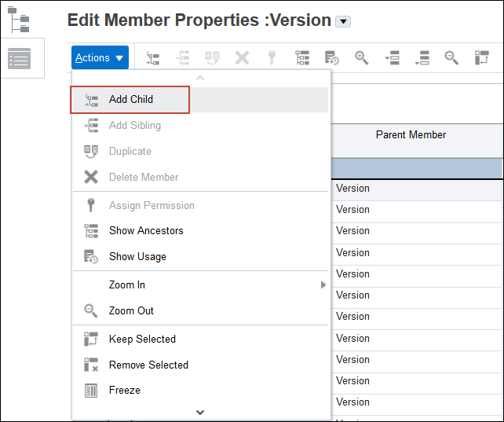The width and height of the screenshot is (504, 422).
Task: Click the Keep Selected icon in menu
Action: (91, 339)
